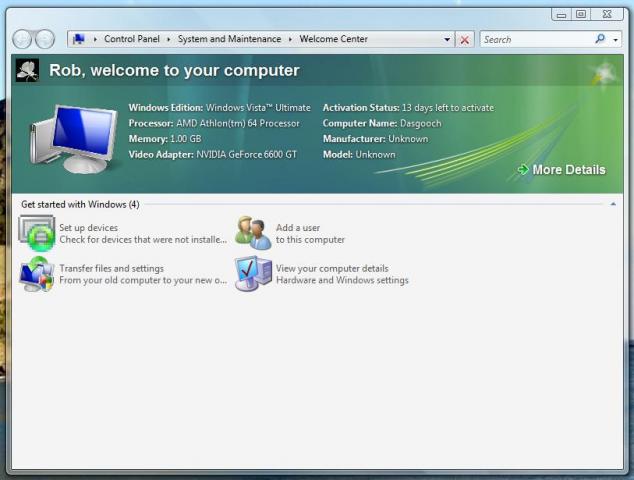This screenshot has width=634, height=480.
Task: Click the Add a user people icon
Action: 254,233
